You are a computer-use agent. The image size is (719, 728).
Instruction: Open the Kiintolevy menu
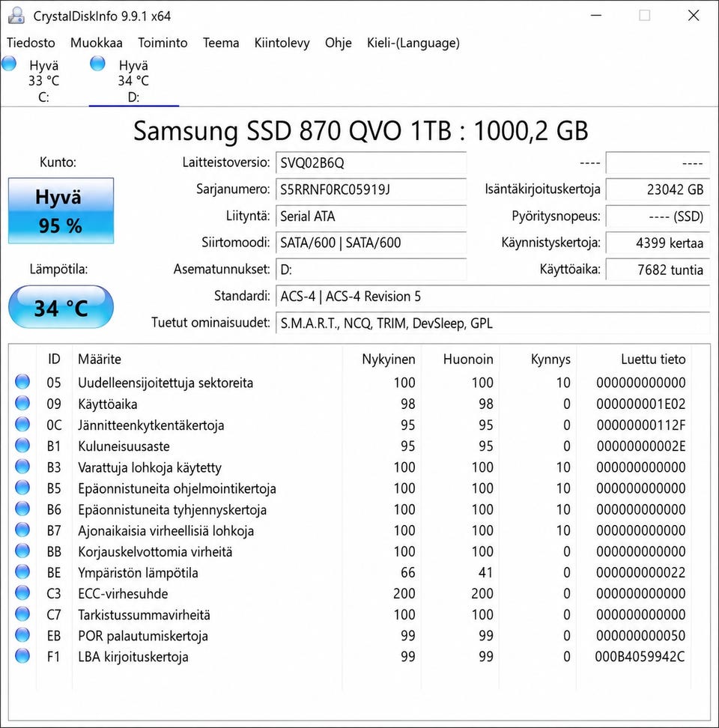[x=282, y=43]
